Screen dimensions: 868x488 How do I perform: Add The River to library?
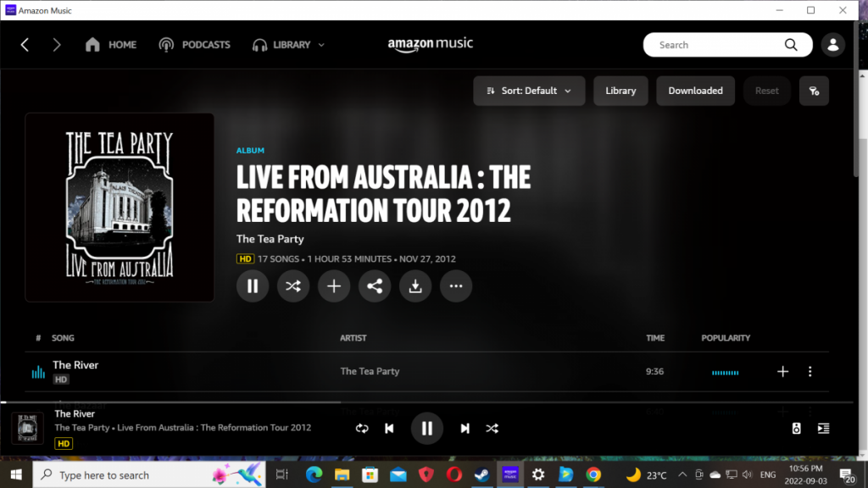782,372
